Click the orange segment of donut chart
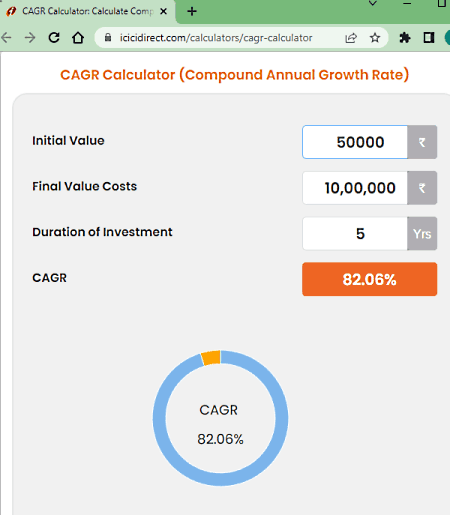 pyautogui.click(x=211, y=358)
